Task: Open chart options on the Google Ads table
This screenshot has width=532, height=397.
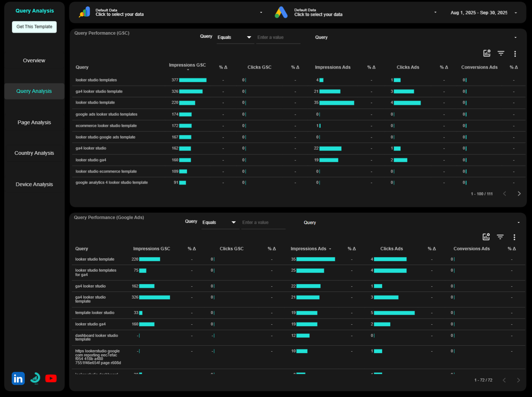Action: point(486,237)
